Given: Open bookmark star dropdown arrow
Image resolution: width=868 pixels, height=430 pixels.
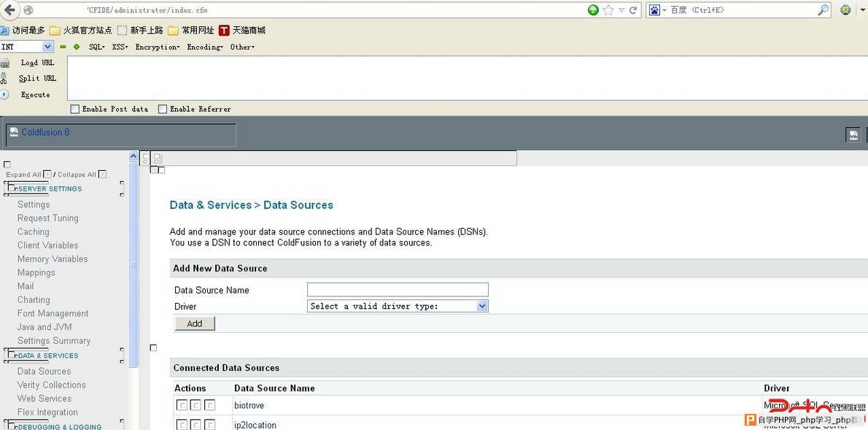Looking at the screenshot, I should pyautogui.click(x=621, y=10).
